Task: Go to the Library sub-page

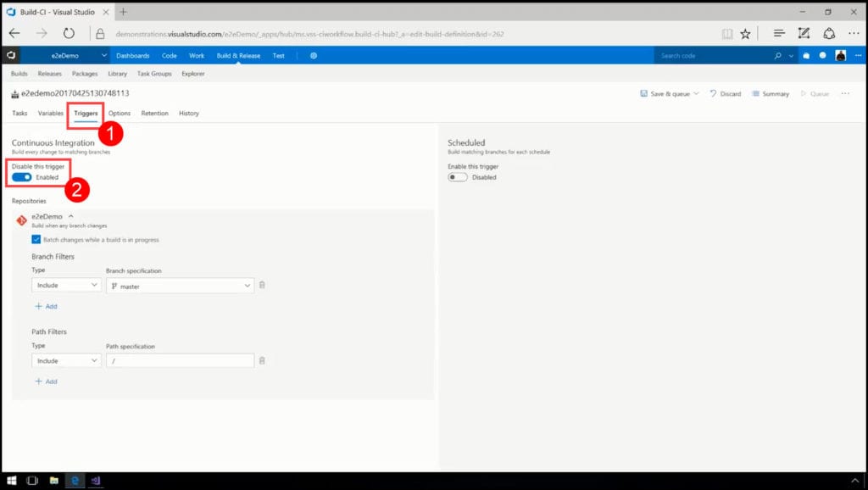Action: pyautogui.click(x=117, y=73)
